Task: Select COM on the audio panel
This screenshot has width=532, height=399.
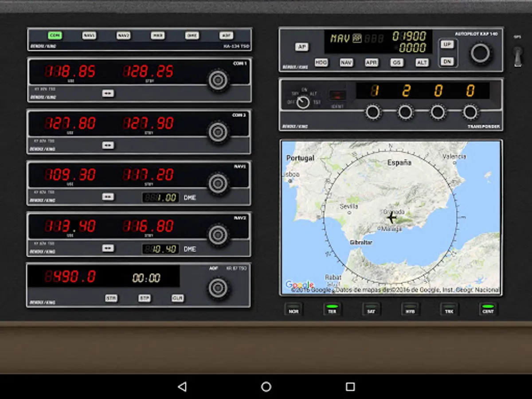Action: pos(55,35)
